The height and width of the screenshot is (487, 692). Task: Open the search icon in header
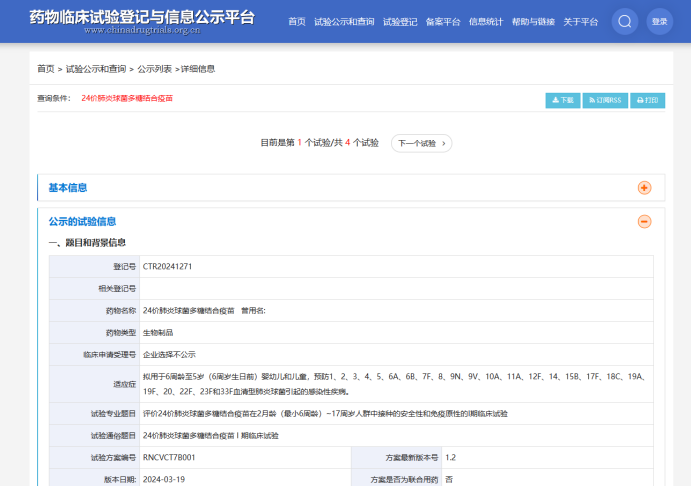[624, 21]
